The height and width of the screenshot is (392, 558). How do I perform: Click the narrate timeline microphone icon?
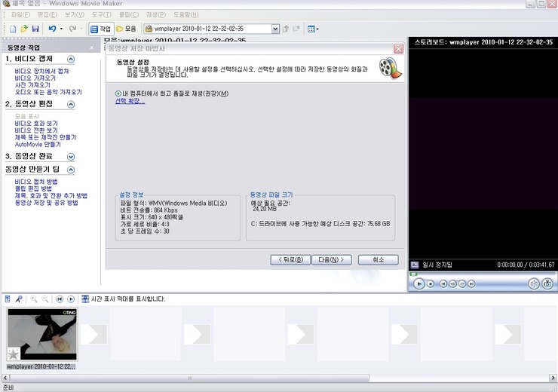pos(19,299)
